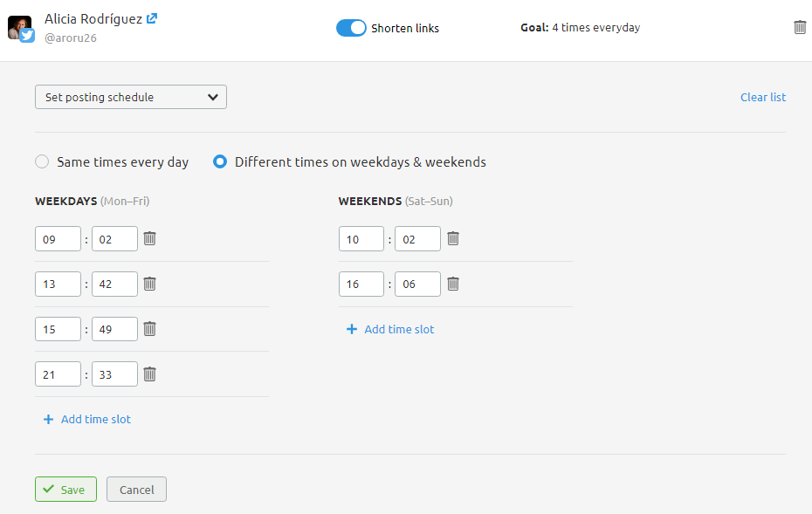Image resolution: width=812 pixels, height=514 pixels.
Task: Delete the 16:06 weekend time slot
Action: point(453,283)
